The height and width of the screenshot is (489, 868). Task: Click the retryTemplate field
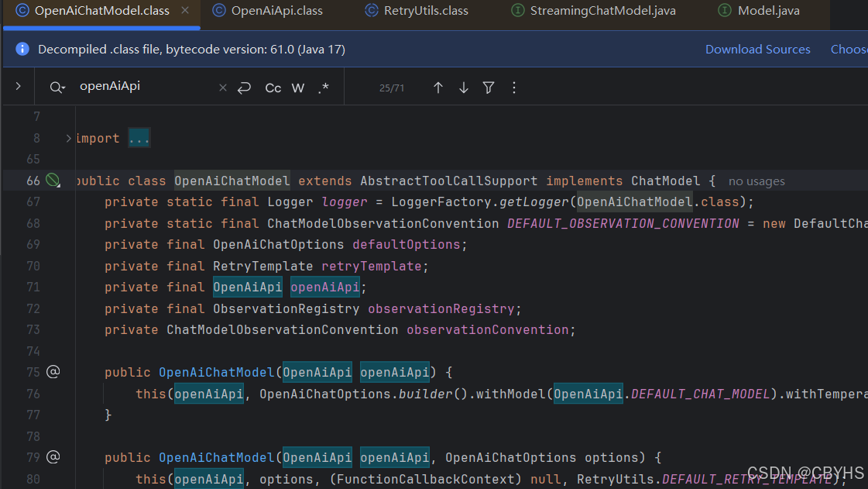tap(372, 267)
